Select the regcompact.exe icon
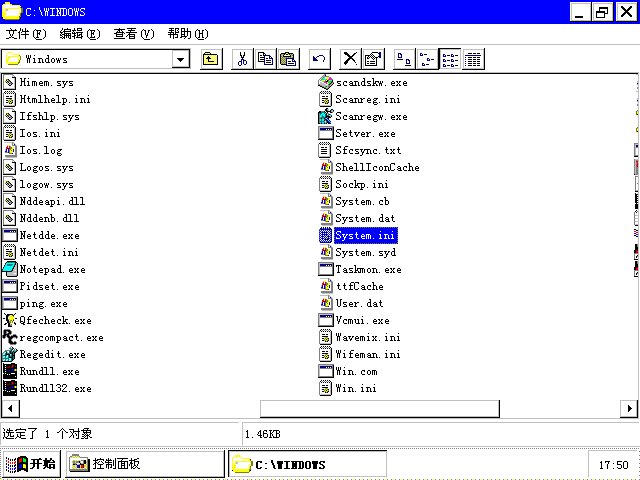The width and height of the screenshot is (640, 480). pos(10,337)
